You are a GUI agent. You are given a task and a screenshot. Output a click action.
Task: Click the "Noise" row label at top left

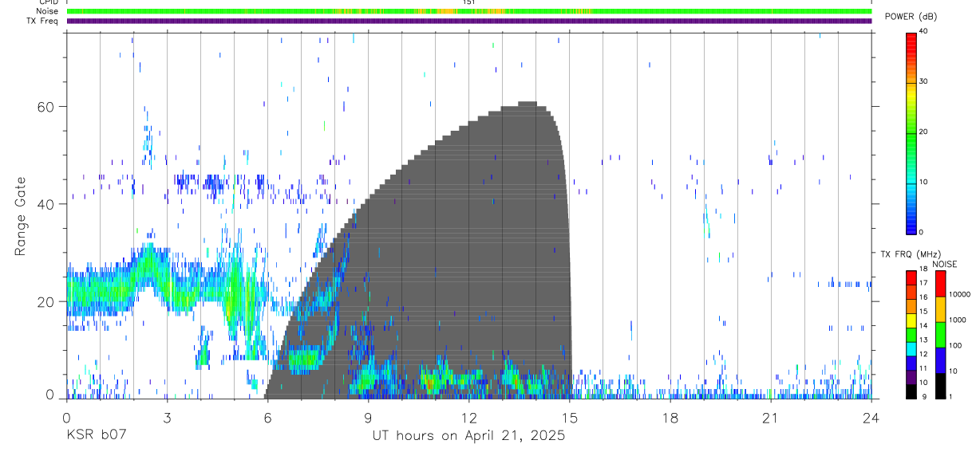(48, 11)
